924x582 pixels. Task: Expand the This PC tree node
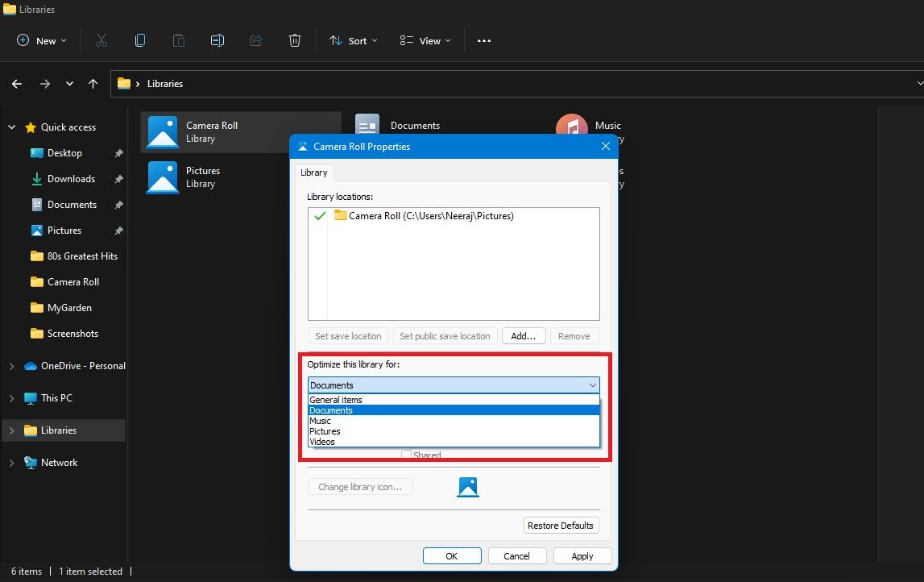point(11,398)
